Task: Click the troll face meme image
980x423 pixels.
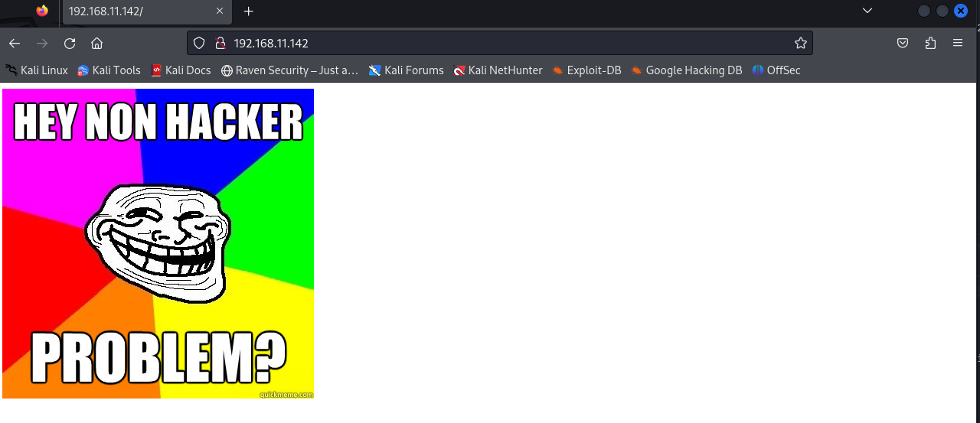Action: (x=158, y=243)
